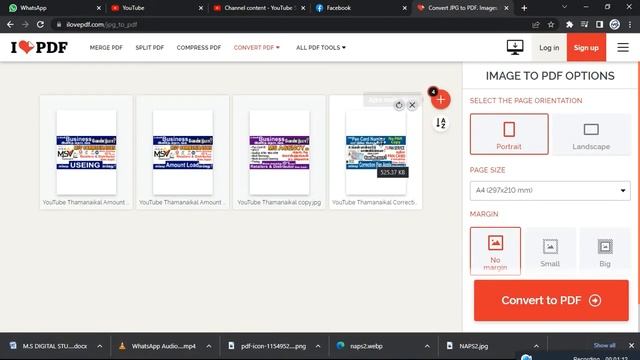
Task: Expand options for the docx download
Action: coord(100,346)
